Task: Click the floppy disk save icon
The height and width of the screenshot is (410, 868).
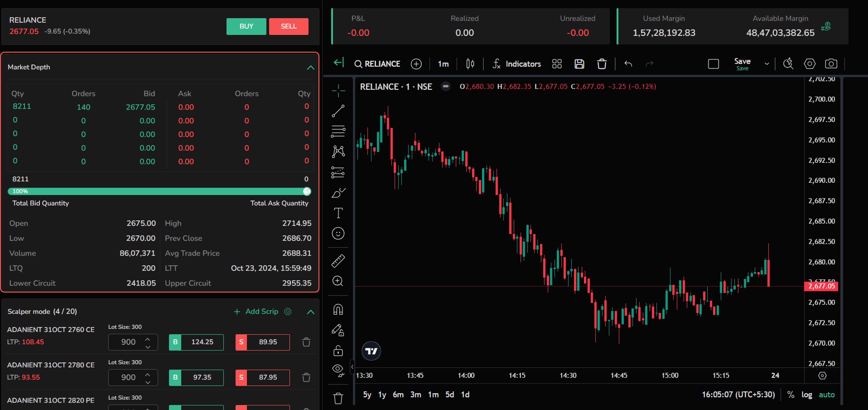Action: (579, 64)
